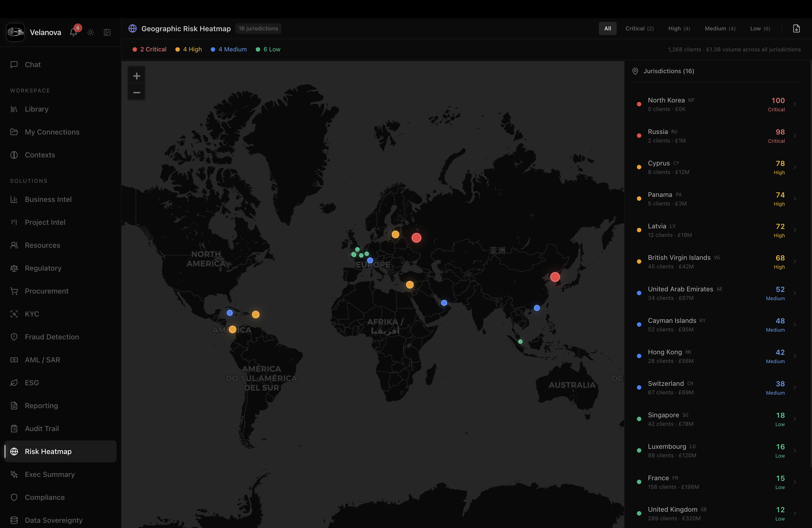Screen dimensions: 812x528
Task: Collapse the sidebar using the panel toggle
Action: tap(107, 32)
